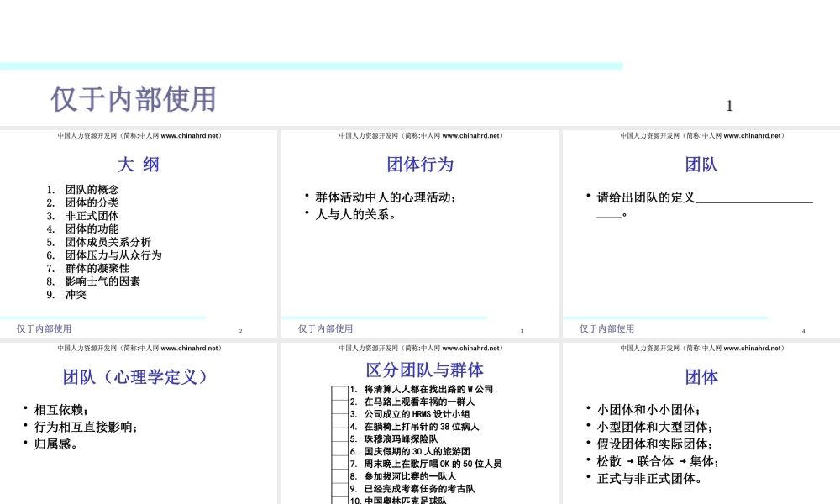Select outline item 团体压力与从众行为
The image size is (840, 504).
coord(113,255)
